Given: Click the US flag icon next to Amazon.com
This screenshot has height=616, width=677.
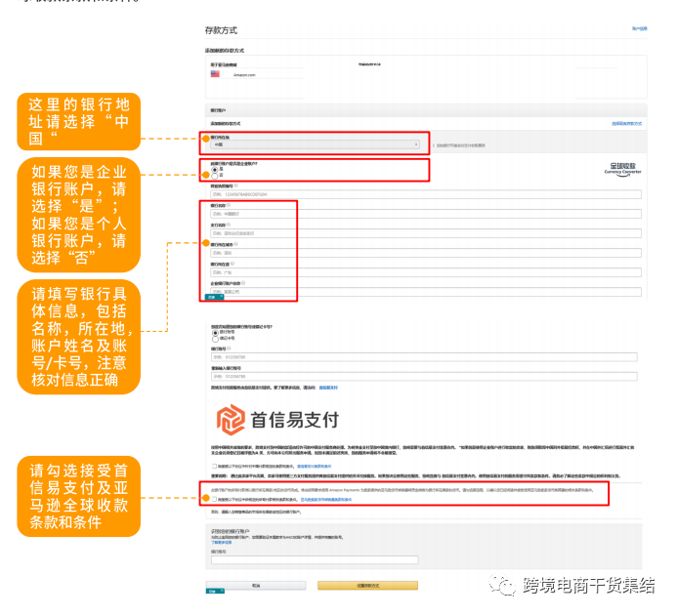Looking at the screenshot, I should tap(215, 74).
